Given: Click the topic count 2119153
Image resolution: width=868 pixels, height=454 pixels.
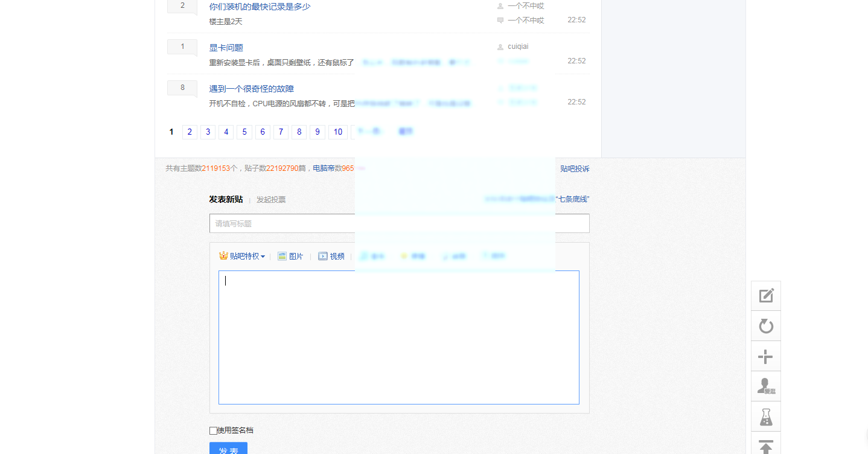Looking at the screenshot, I should (216, 168).
